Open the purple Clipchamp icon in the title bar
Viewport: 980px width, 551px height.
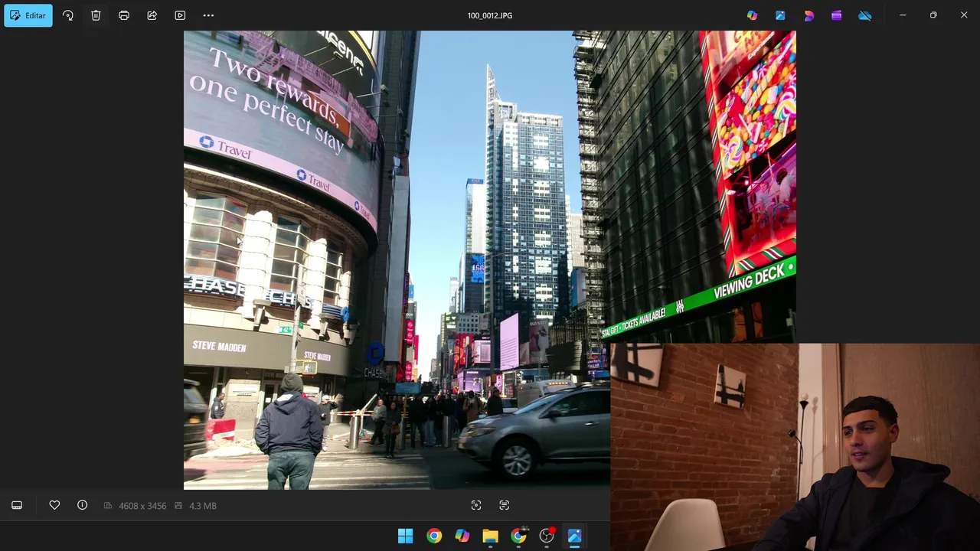click(836, 15)
